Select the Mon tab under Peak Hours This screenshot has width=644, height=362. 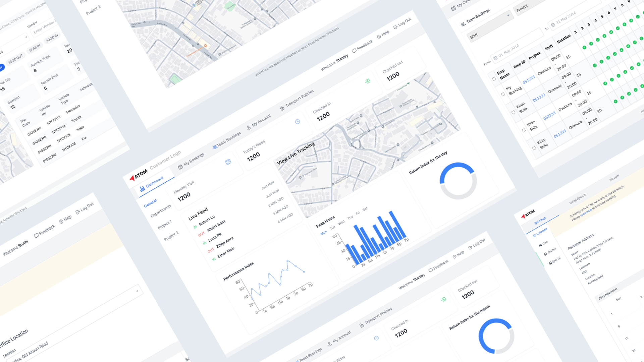pos(324,233)
